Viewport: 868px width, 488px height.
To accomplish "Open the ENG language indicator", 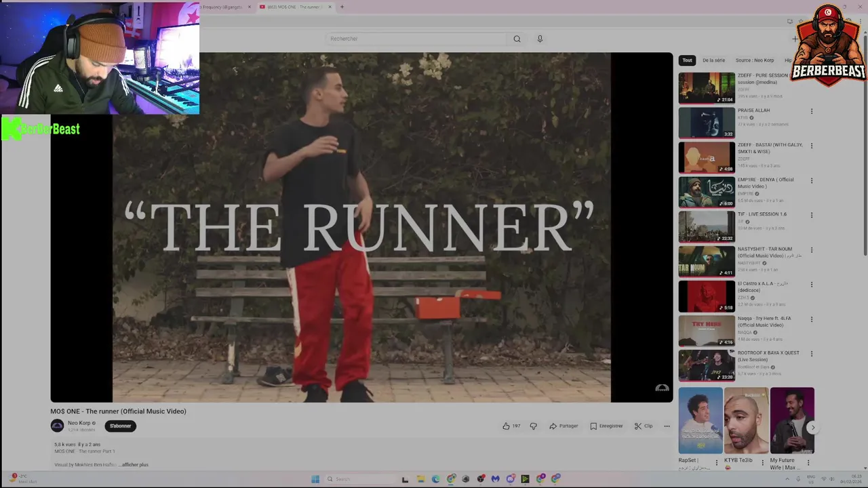I will 812,479.
